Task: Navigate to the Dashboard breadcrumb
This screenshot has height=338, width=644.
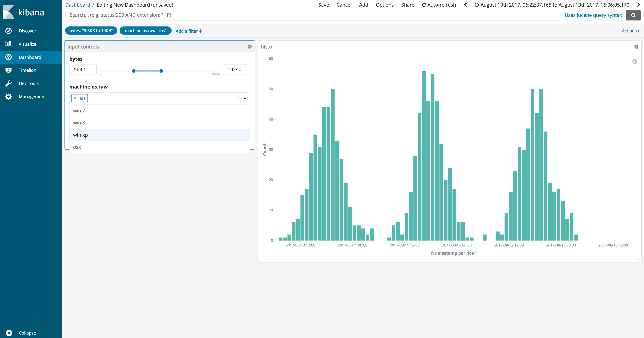Action: pos(77,5)
